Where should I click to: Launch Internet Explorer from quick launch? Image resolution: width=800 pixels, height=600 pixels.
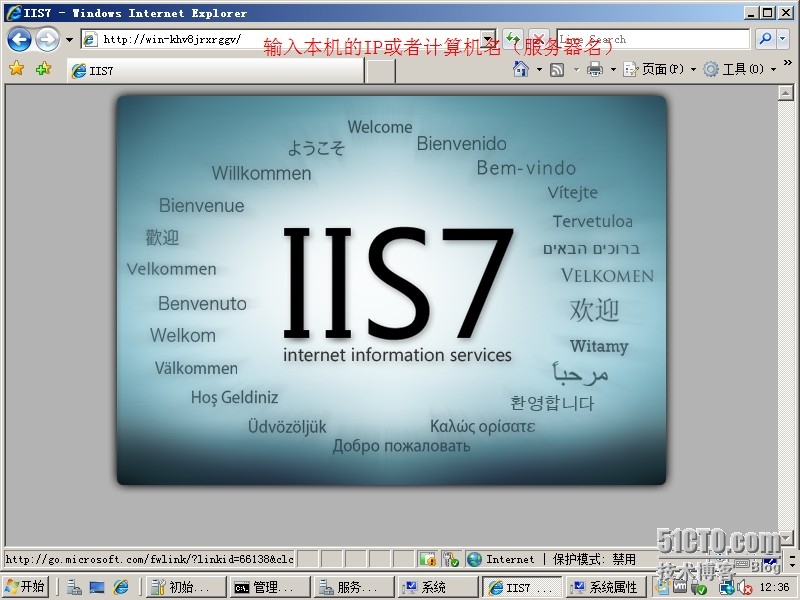point(120,588)
